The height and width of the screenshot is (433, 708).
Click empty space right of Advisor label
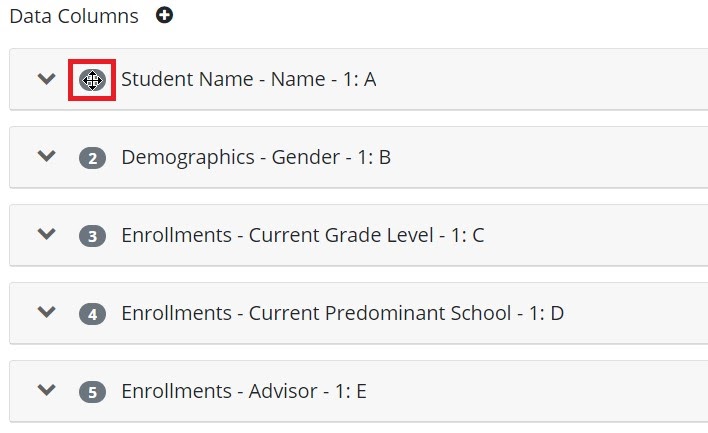pos(537,391)
